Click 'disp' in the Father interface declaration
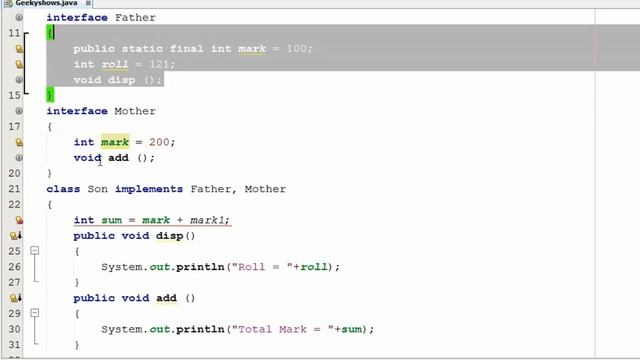This screenshot has height=360, width=640. point(121,80)
